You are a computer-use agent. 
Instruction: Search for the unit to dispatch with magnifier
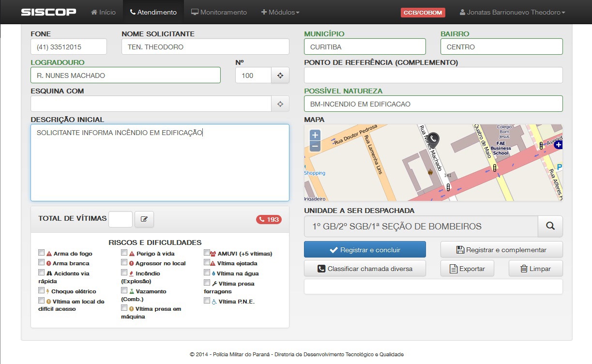[550, 226]
